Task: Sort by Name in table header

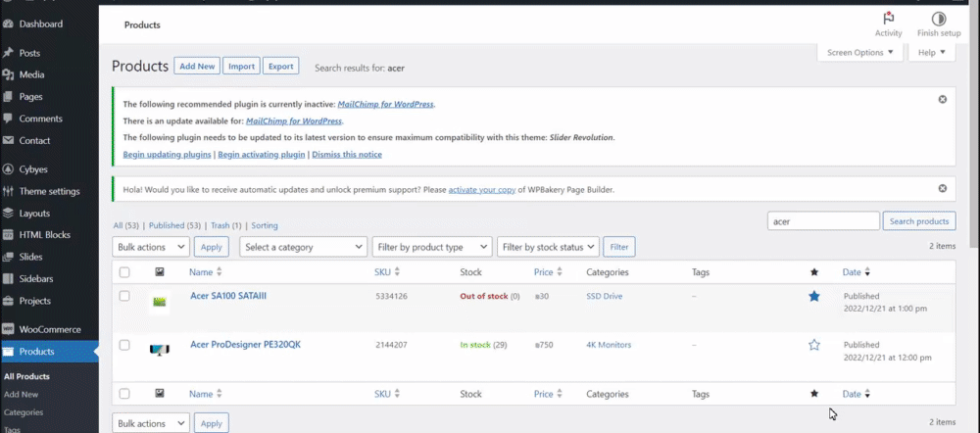Action: [206, 272]
